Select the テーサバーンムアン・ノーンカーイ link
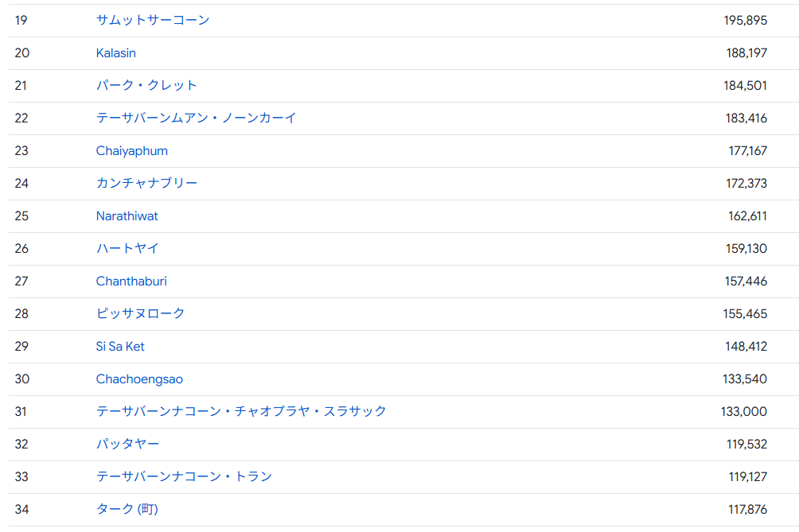Image resolution: width=799 pixels, height=532 pixels. [196, 118]
